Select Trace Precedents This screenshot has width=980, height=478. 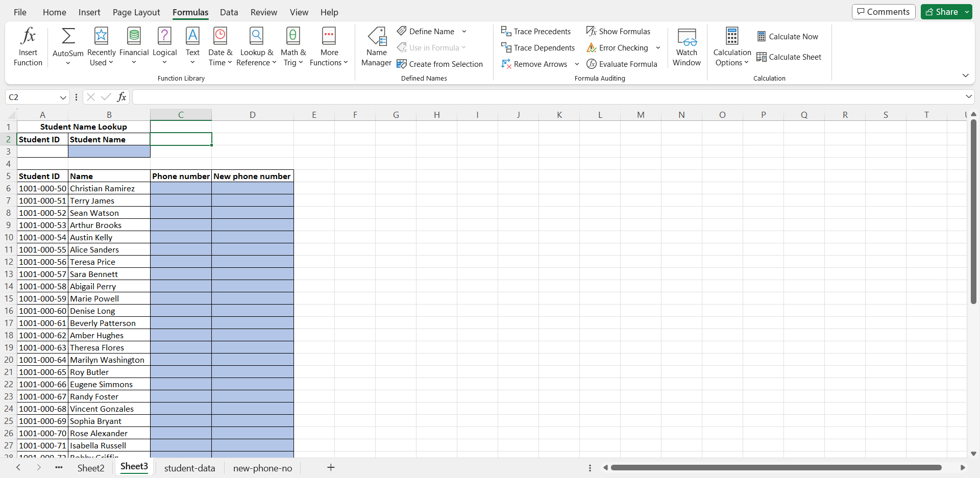pos(536,31)
